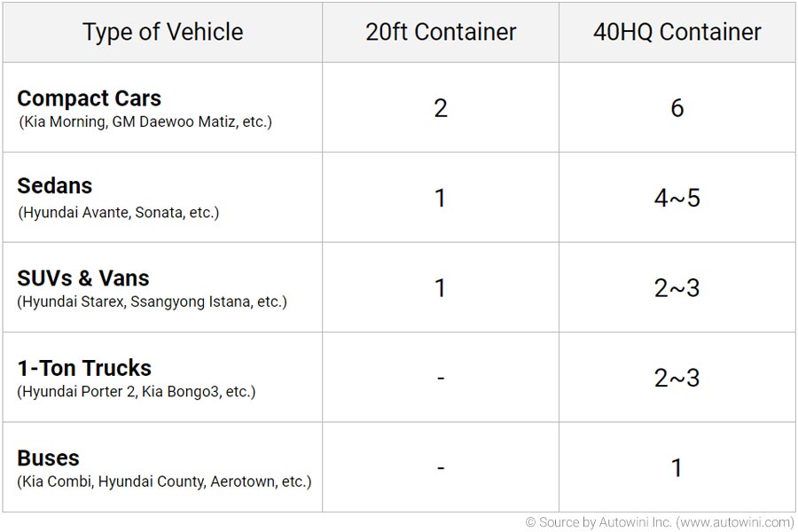
Task: Select the "Buses" row title
Action: pyautogui.click(x=48, y=458)
